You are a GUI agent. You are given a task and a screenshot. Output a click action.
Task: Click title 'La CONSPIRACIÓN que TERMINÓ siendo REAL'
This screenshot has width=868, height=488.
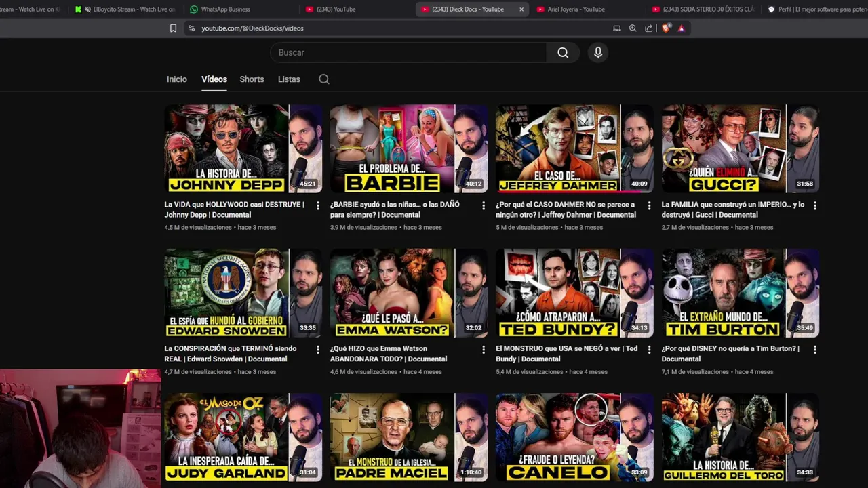pos(231,354)
